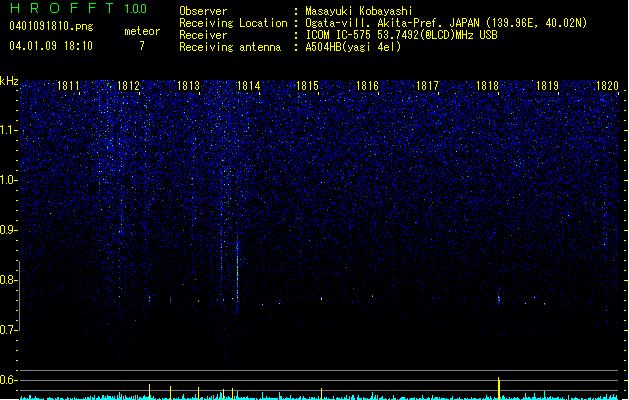Click the Receiving antenna label
Viewport: 629px width, 400px height.
click(230, 47)
